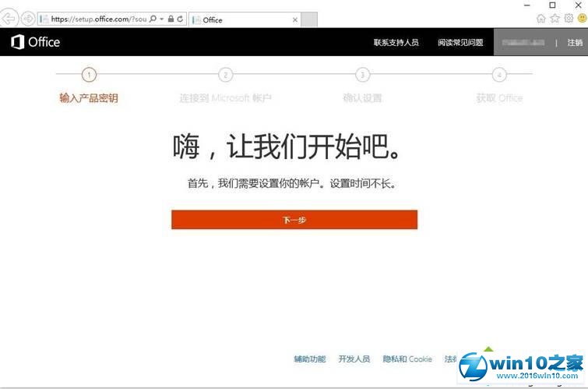Open 阅读常见问题 link in header
588x389 pixels.
point(460,42)
